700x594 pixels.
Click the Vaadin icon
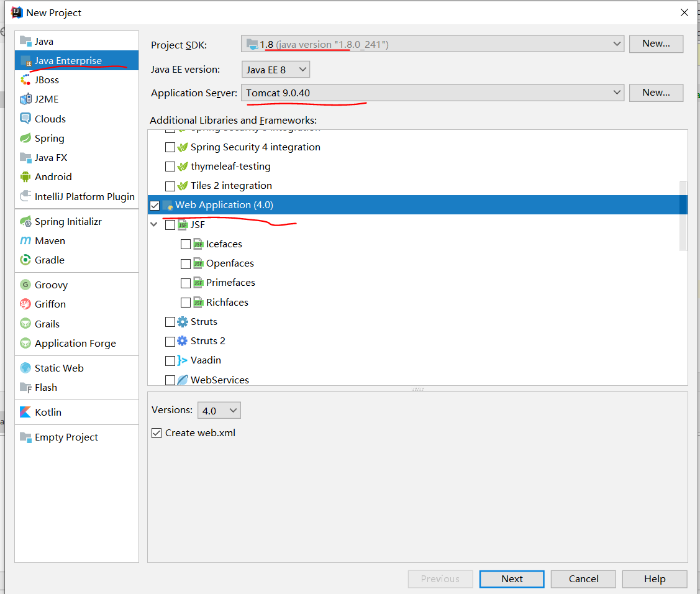pos(182,360)
